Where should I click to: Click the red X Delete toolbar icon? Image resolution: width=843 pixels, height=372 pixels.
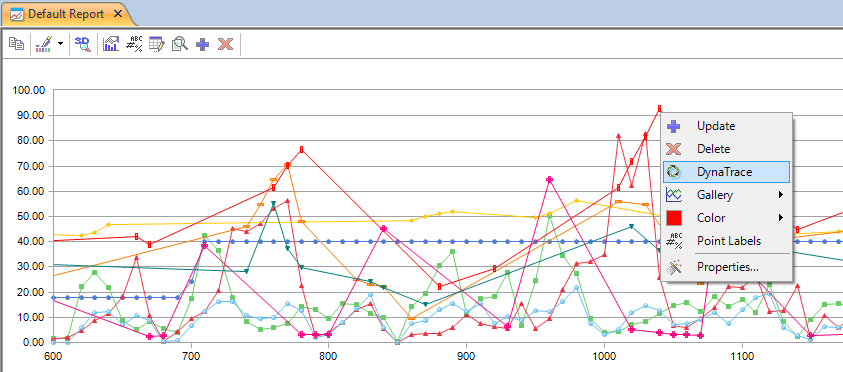(x=225, y=44)
